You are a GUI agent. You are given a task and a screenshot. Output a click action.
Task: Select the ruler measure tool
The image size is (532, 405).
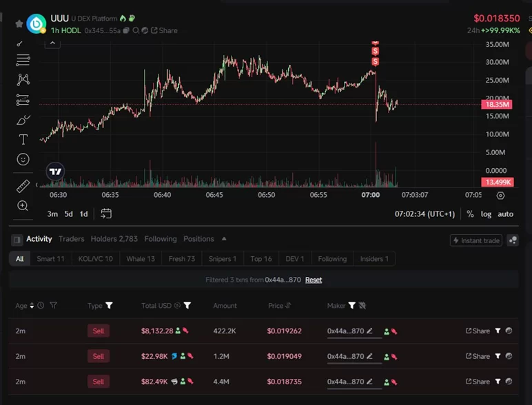tap(23, 186)
